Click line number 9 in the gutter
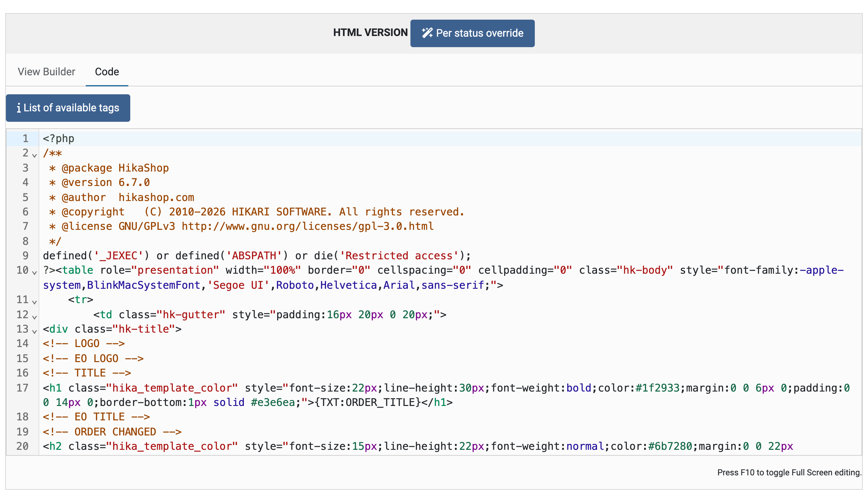Image resolution: width=868 pixels, height=495 pixels. 26,255
